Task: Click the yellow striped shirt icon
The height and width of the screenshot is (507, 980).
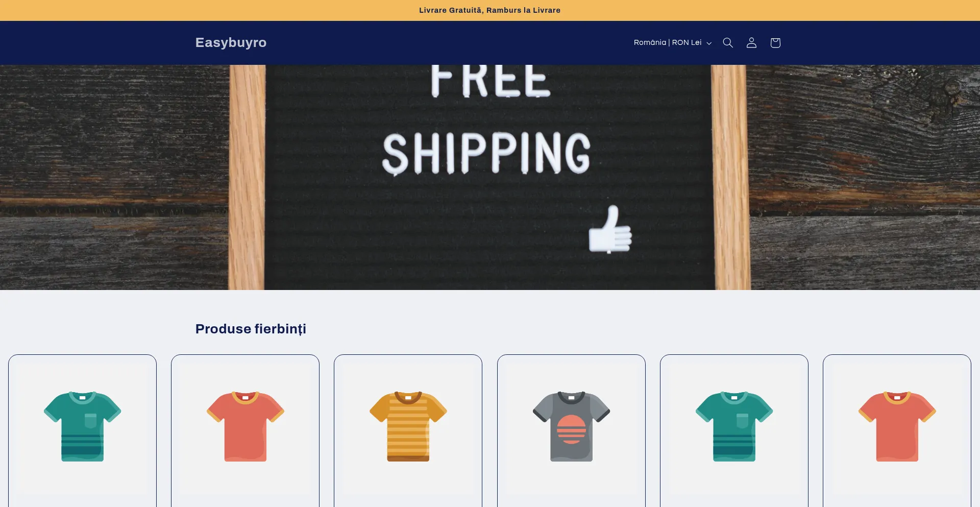Action: point(408,426)
